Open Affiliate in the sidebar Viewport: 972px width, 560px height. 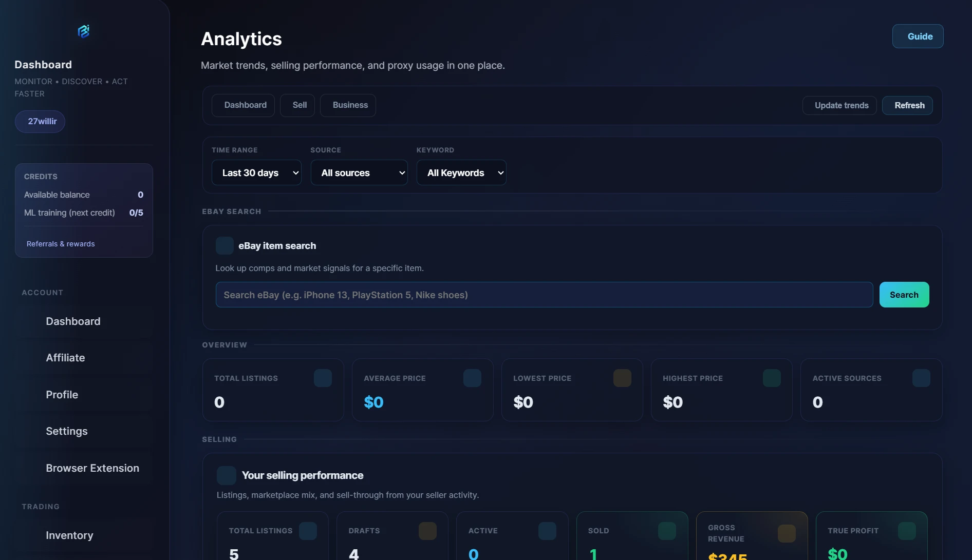(84, 358)
